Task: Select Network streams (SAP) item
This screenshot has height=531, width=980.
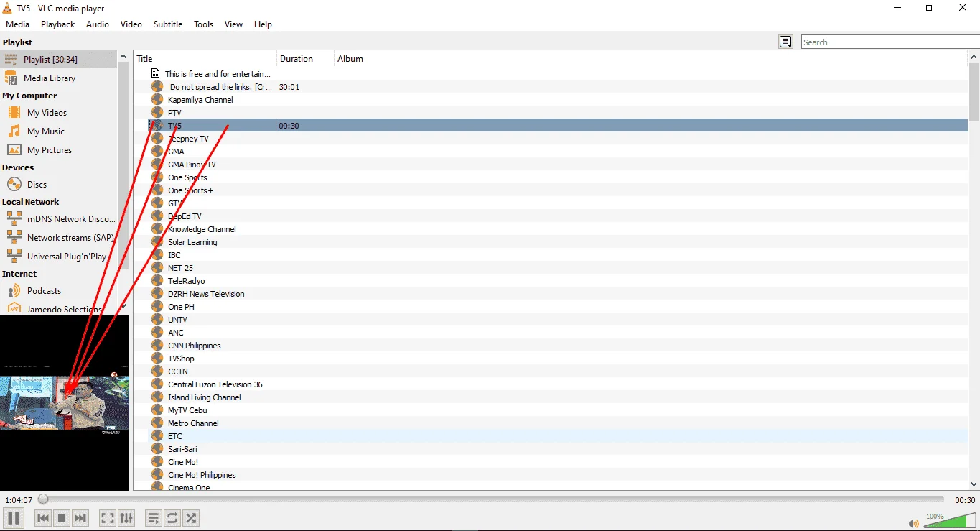Action: click(x=59, y=238)
